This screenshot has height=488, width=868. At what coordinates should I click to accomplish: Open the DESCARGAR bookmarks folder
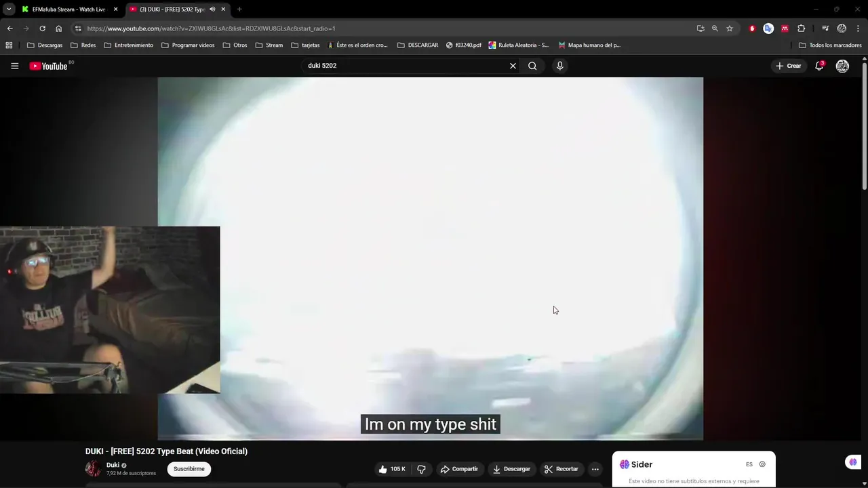418,45
